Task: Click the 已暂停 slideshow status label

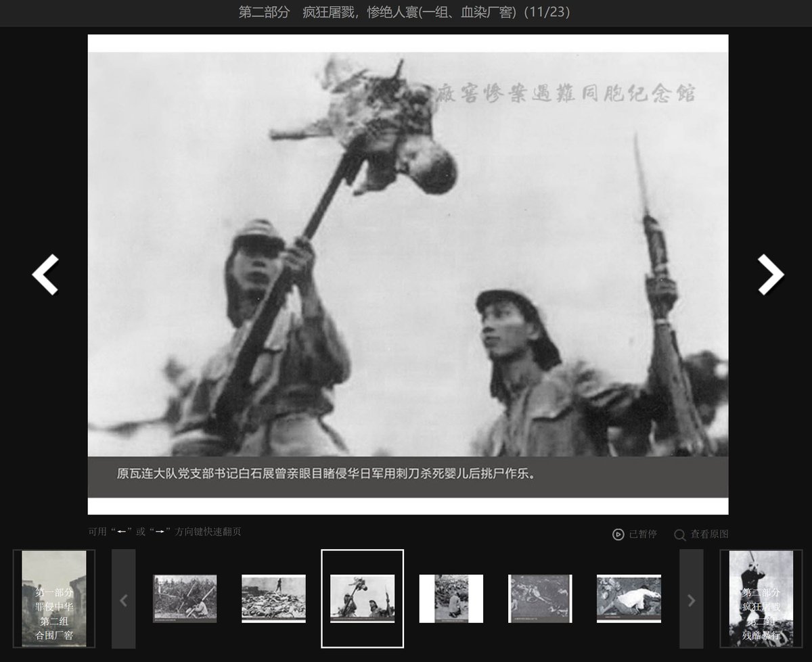Action: tap(643, 534)
